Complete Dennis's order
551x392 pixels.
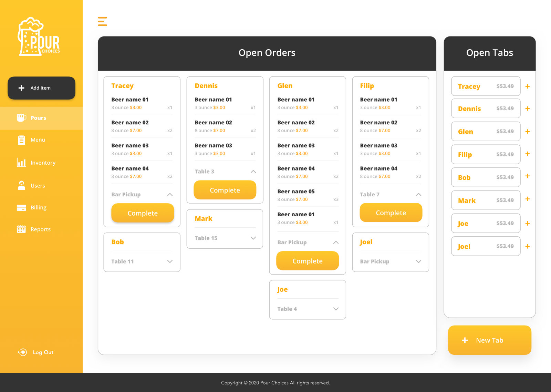click(x=225, y=190)
